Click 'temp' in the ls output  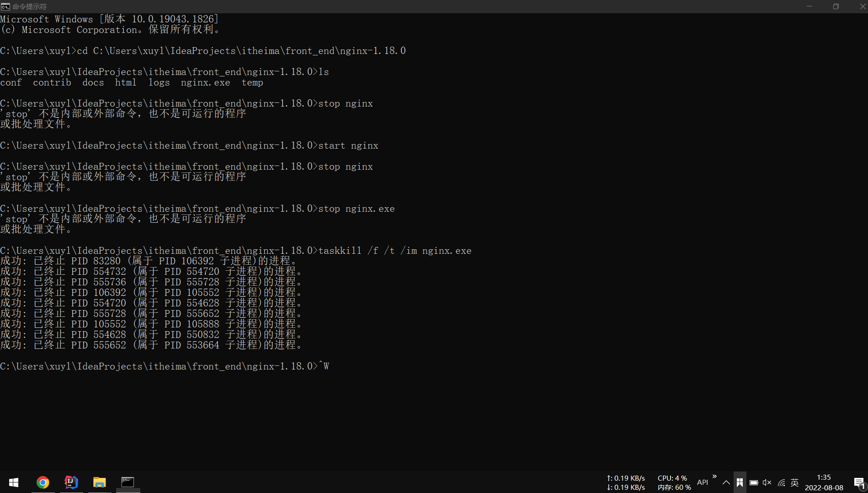[252, 82]
